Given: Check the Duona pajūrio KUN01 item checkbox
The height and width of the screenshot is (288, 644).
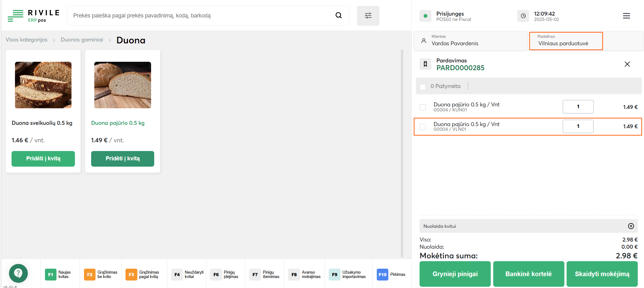Looking at the screenshot, I should [x=423, y=107].
